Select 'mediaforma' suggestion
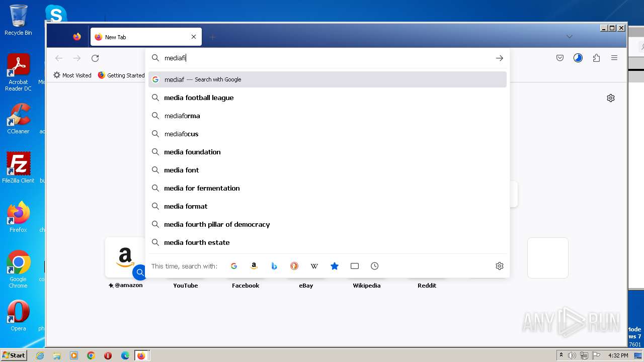 click(x=328, y=116)
